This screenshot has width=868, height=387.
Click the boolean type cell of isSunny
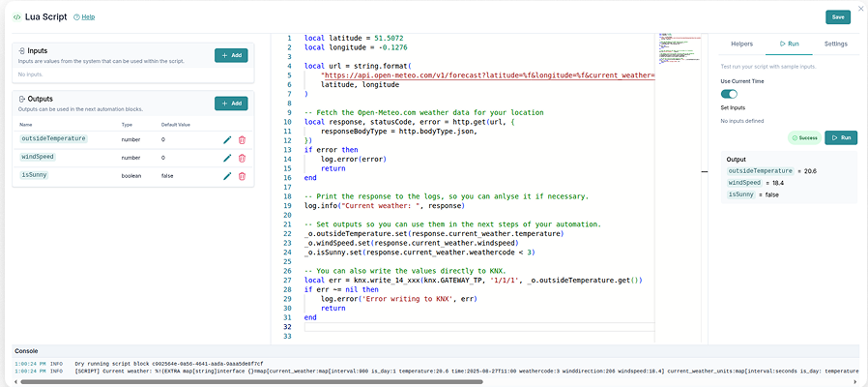[x=131, y=176]
